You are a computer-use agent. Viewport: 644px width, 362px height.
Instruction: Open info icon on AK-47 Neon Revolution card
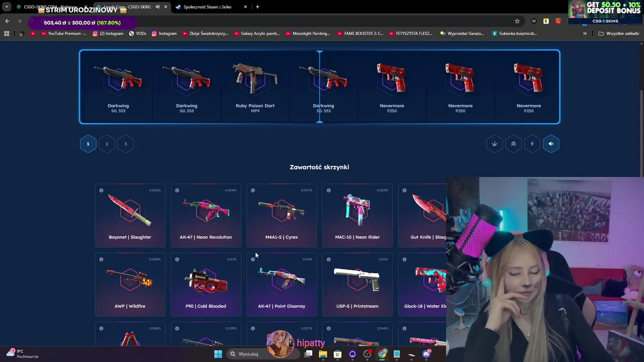click(177, 191)
